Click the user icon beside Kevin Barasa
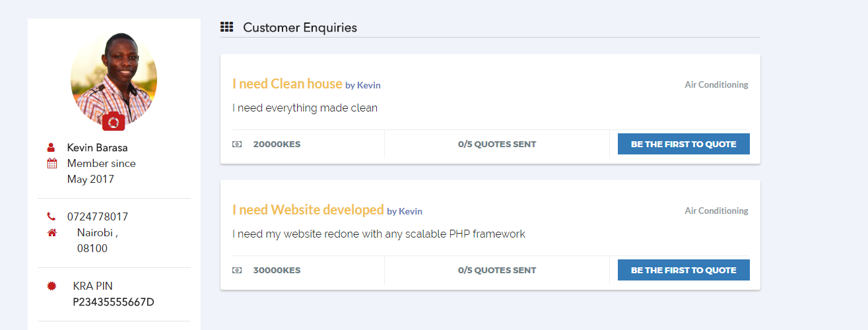Image resolution: width=868 pixels, height=330 pixels. (51, 147)
